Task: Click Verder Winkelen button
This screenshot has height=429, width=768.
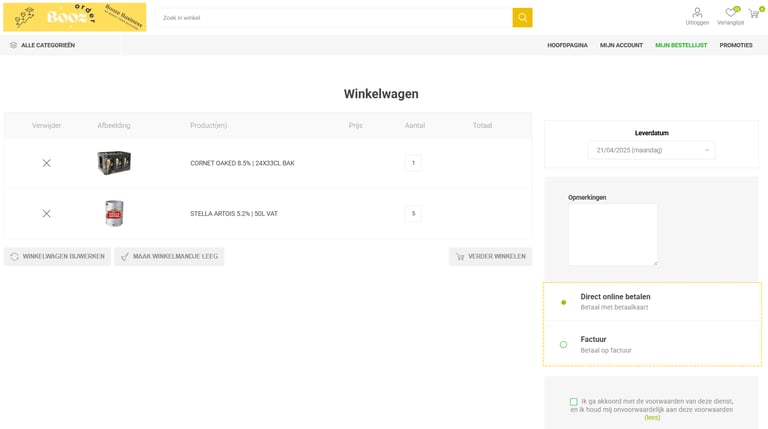Action: coord(490,256)
